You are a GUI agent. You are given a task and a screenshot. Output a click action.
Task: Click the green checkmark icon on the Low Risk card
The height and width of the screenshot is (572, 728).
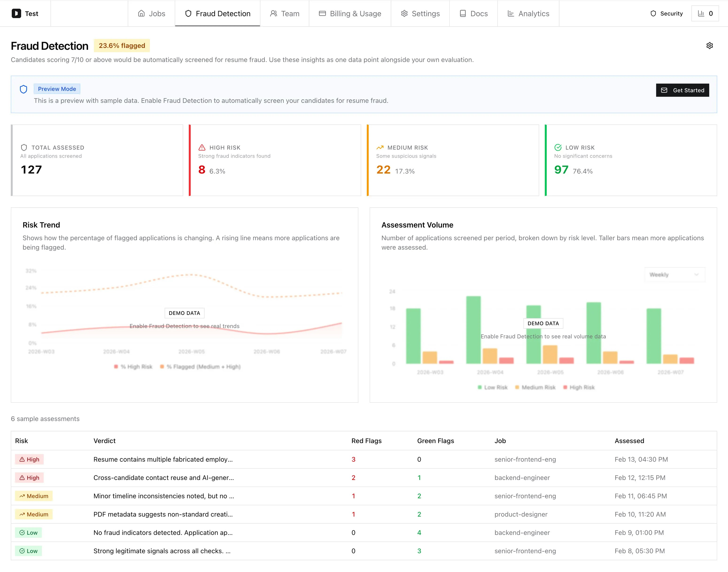(558, 147)
